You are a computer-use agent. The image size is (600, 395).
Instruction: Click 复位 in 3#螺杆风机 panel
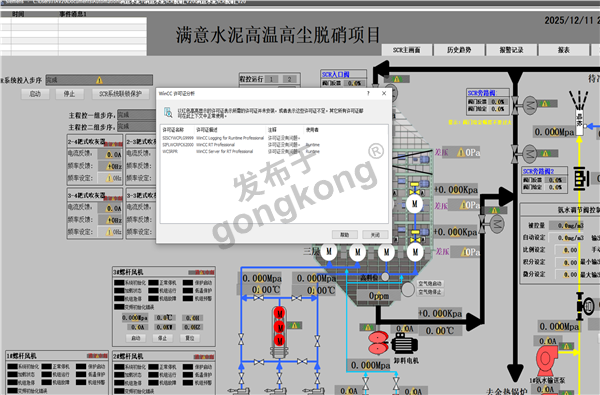click(x=190, y=338)
